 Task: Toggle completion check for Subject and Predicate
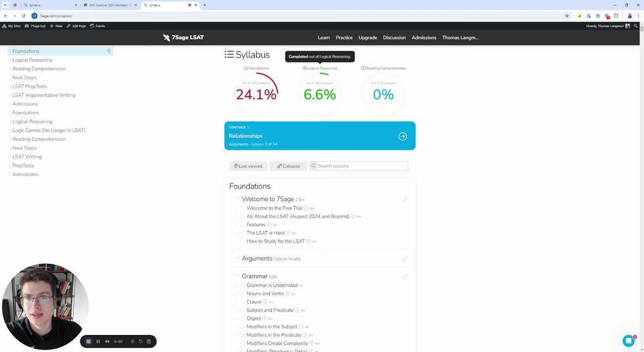(x=237, y=310)
